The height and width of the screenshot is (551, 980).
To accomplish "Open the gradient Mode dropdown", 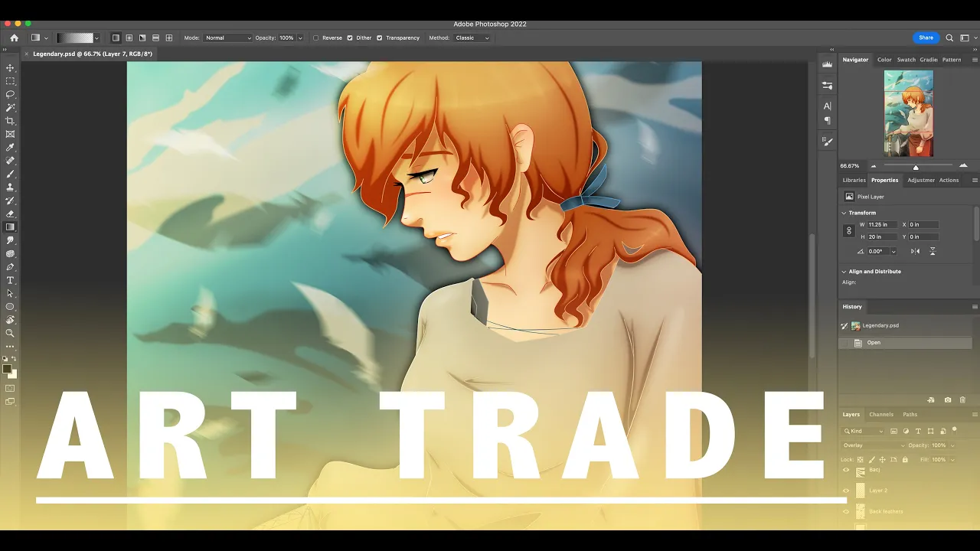I will point(227,37).
